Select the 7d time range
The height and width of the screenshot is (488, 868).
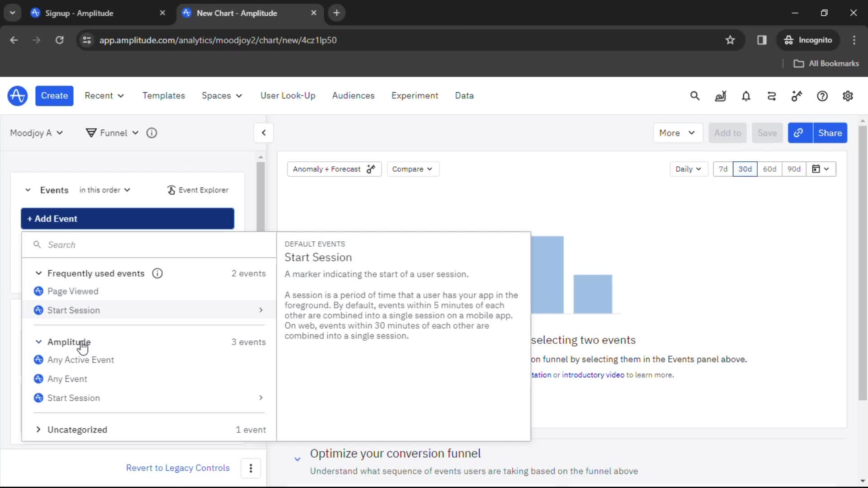pos(723,169)
